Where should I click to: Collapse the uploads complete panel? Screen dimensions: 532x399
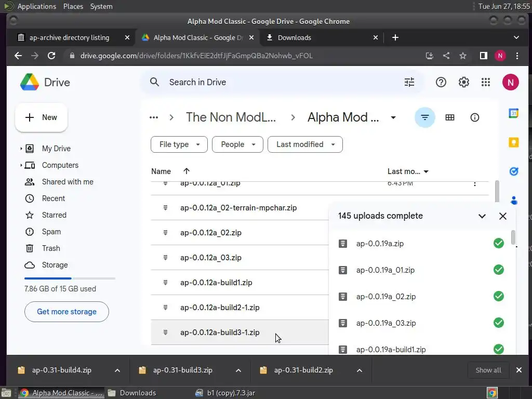pyautogui.click(x=482, y=216)
